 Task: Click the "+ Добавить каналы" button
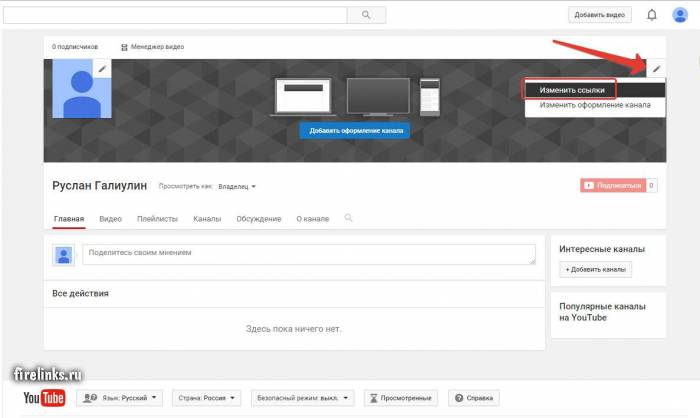(595, 269)
